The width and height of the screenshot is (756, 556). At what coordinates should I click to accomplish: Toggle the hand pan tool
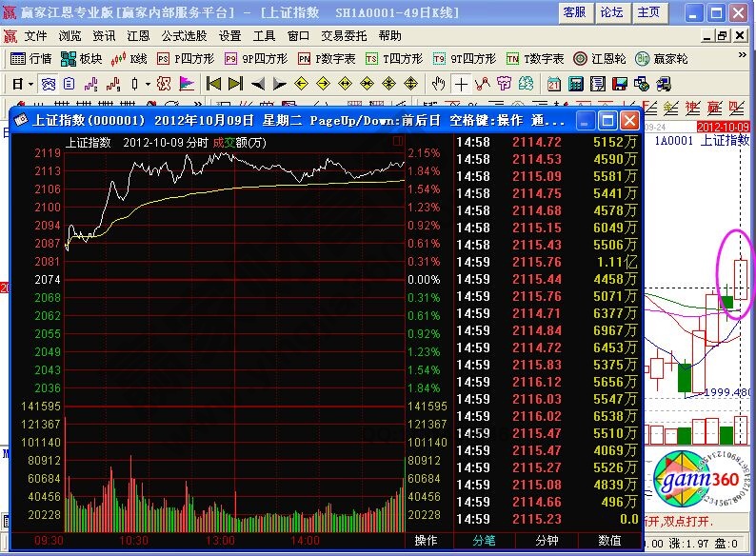438,84
